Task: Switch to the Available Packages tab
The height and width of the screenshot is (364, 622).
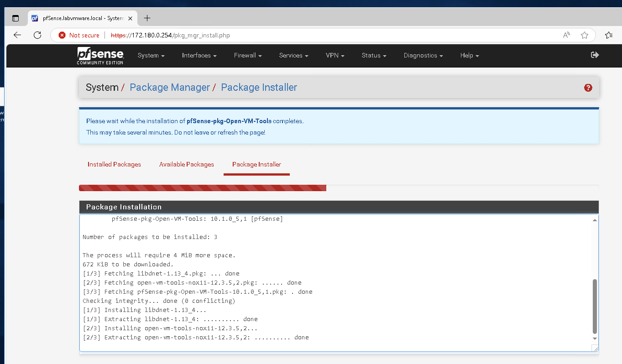Action: tap(187, 164)
